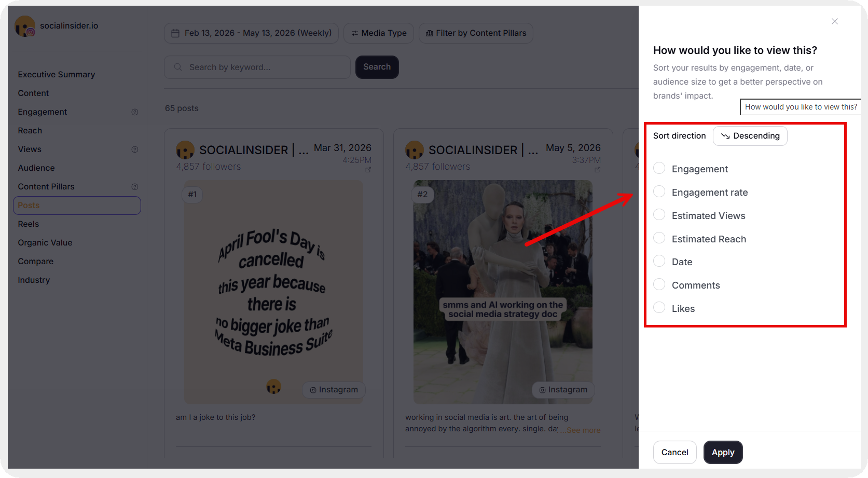
Task: Toggle the Descending sort direction button
Action: pyautogui.click(x=750, y=136)
